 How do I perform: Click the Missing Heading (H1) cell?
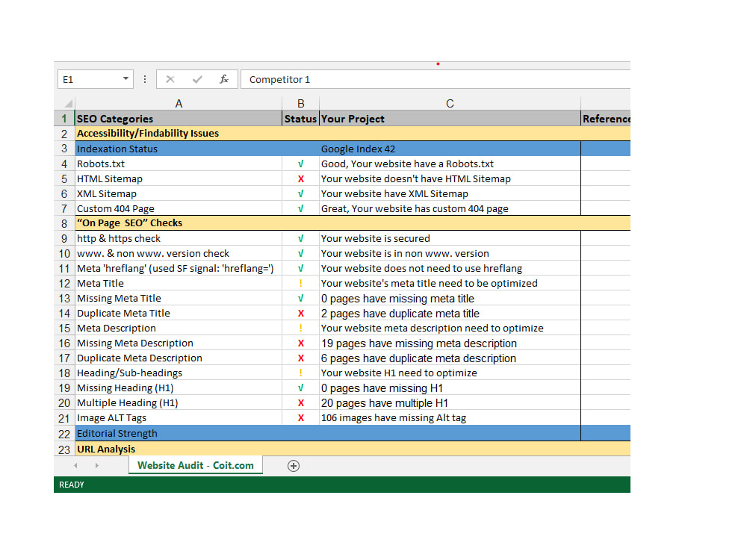[x=179, y=388]
